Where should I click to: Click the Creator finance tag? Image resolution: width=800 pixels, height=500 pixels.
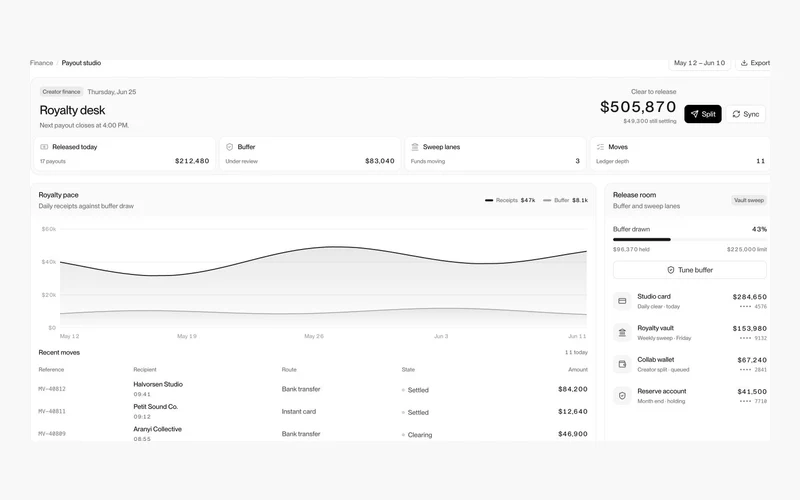pyautogui.click(x=61, y=92)
